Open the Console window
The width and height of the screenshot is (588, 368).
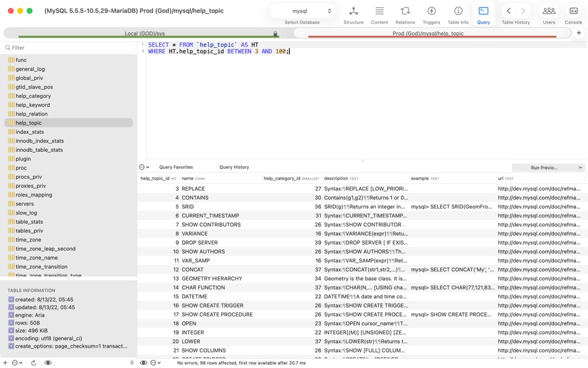click(x=573, y=15)
